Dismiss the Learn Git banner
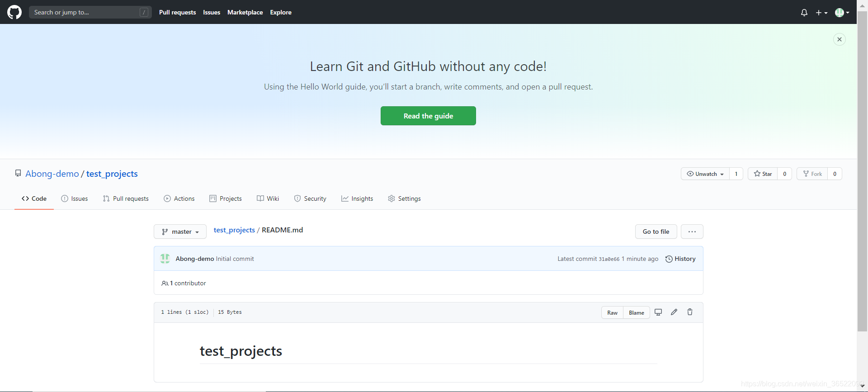Image resolution: width=868 pixels, height=392 pixels. coord(839,39)
